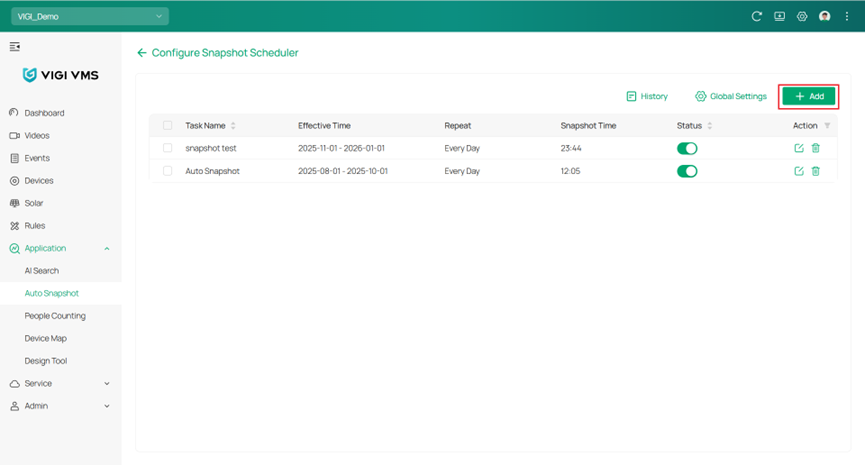Sort by Task Name arrows
Screen dimensions: 865x465
click(233, 126)
